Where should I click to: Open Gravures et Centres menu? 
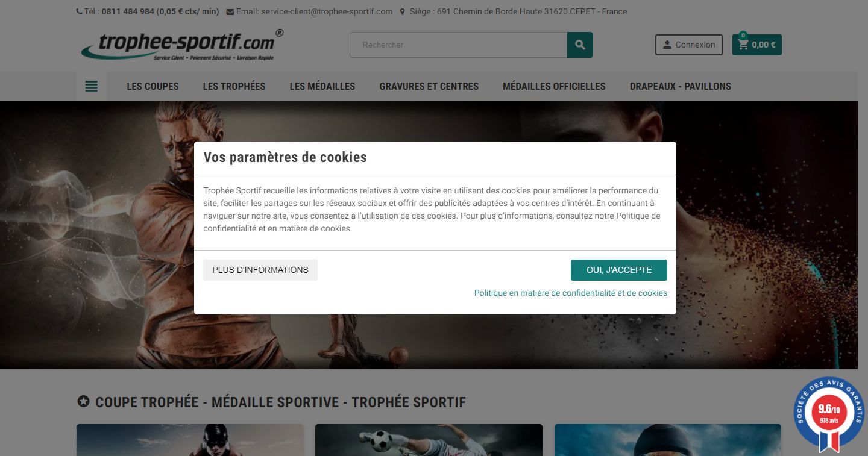click(x=429, y=86)
